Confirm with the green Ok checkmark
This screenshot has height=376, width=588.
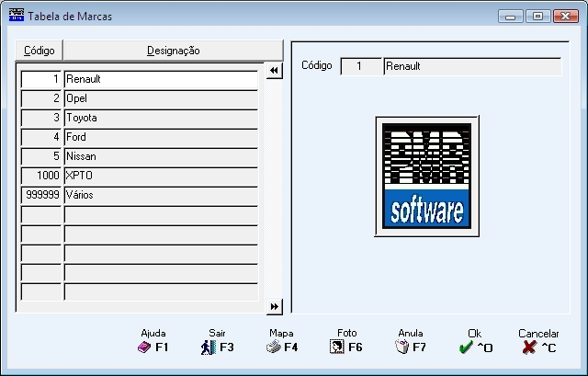tap(466, 348)
